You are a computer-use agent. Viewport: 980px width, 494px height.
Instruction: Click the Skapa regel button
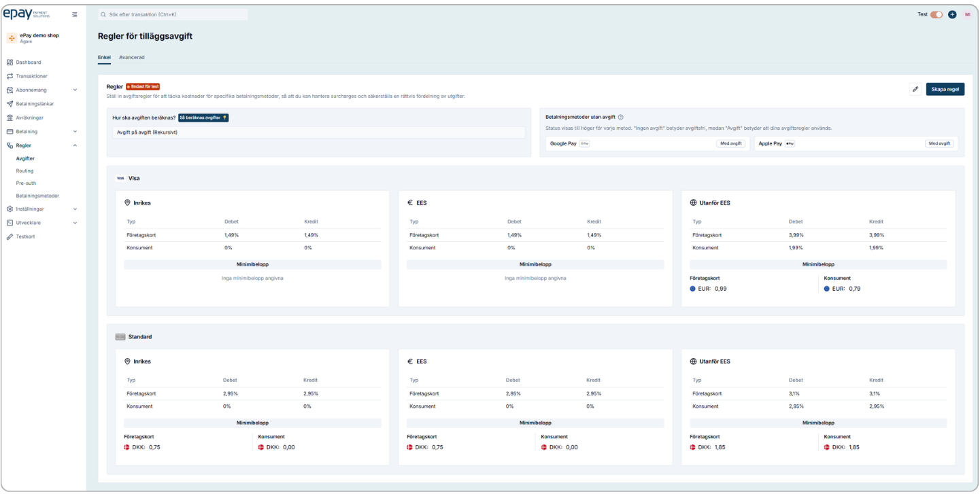[x=945, y=89]
